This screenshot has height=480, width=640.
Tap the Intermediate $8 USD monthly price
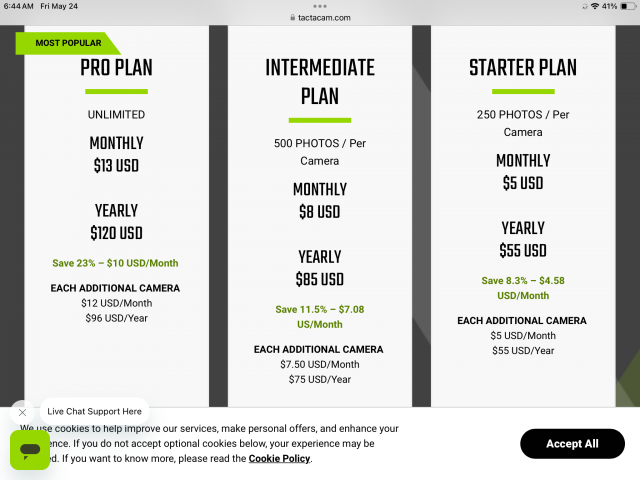320,212
